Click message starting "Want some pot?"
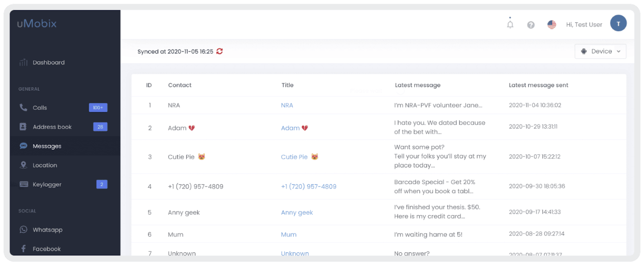 (440, 156)
